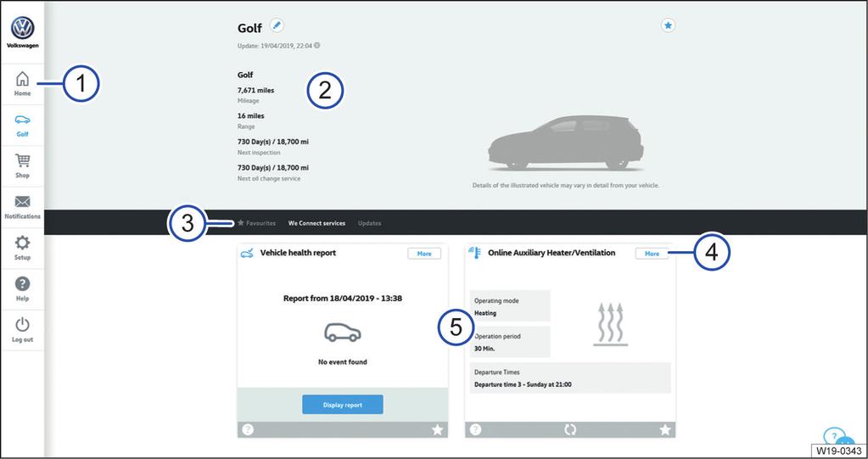868x459 pixels.
Task: Click More on Vehicle health report
Action: (424, 254)
